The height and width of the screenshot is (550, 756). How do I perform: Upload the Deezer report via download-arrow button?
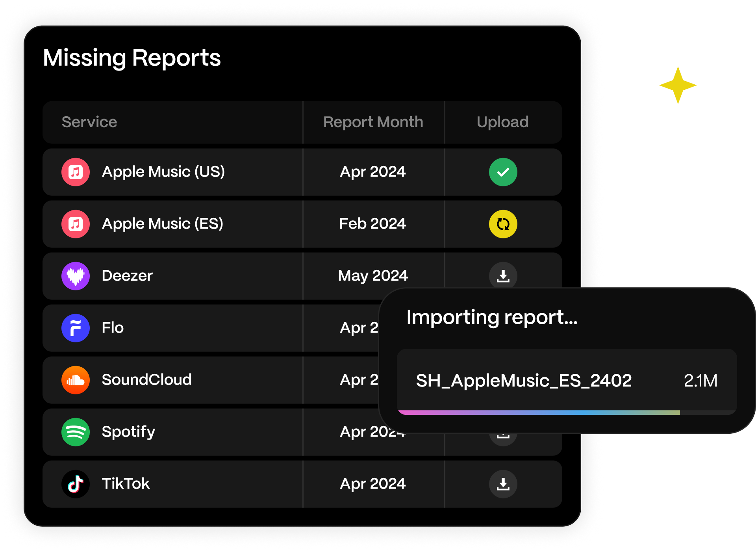pyautogui.click(x=503, y=275)
